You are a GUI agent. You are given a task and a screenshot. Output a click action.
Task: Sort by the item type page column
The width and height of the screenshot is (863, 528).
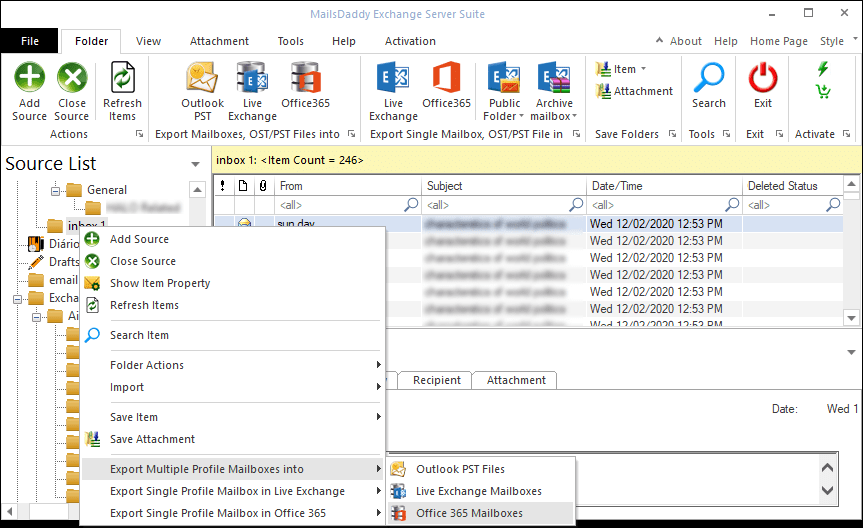coord(243,186)
